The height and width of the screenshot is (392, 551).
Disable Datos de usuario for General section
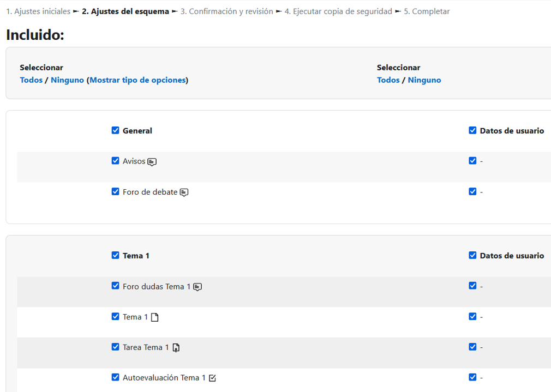click(472, 130)
